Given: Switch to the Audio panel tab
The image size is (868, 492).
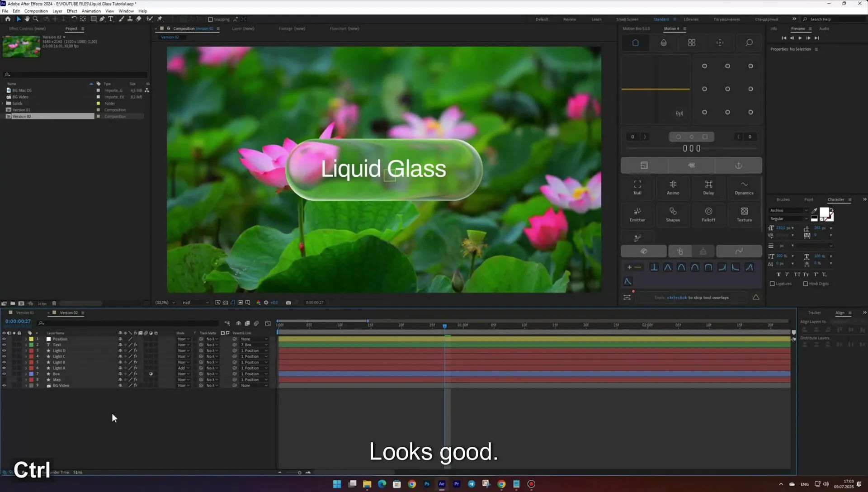Looking at the screenshot, I should point(824,28).
